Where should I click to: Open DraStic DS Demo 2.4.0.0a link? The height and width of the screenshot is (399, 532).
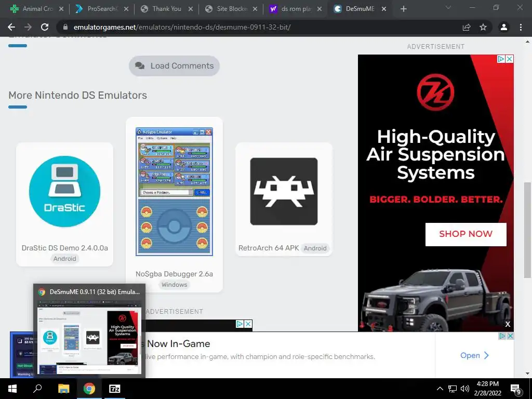64,248
